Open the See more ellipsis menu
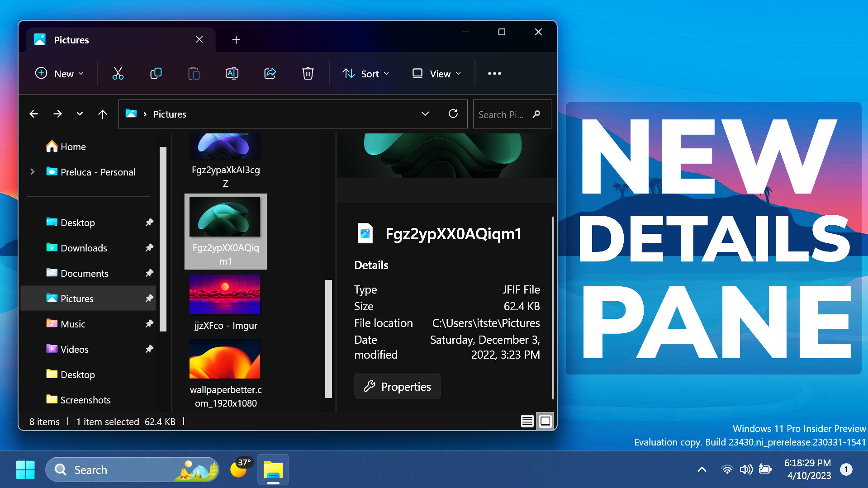Viewport: 868px width, 488px height. 494,73
